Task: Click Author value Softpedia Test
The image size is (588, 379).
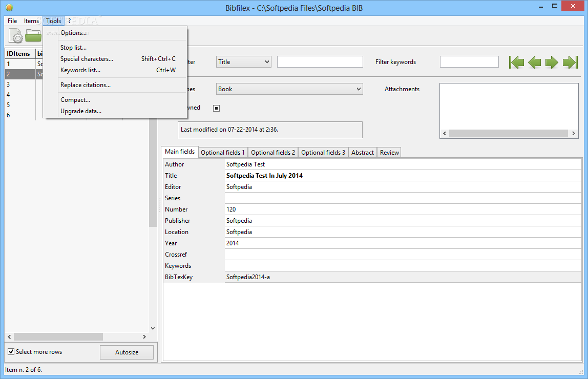Action: tap(245, 164)
